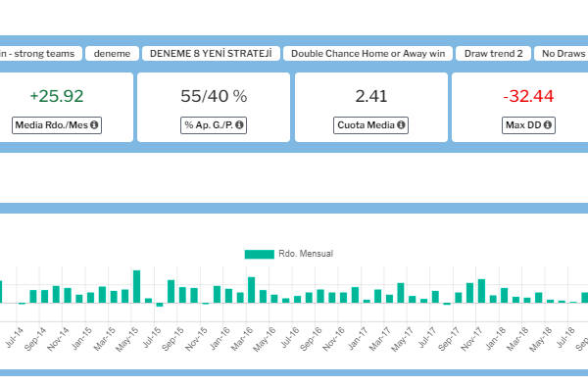This screenshot has width=588, height=386.
Task: Switch to Double Chance Home or Away win
Action: [x=367, y=54]
